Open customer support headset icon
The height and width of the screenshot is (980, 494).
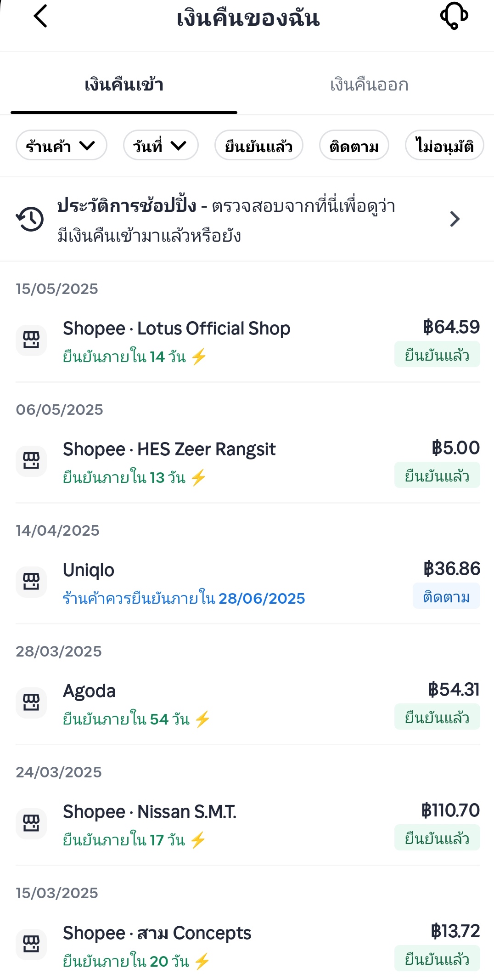tap(454, 17)
